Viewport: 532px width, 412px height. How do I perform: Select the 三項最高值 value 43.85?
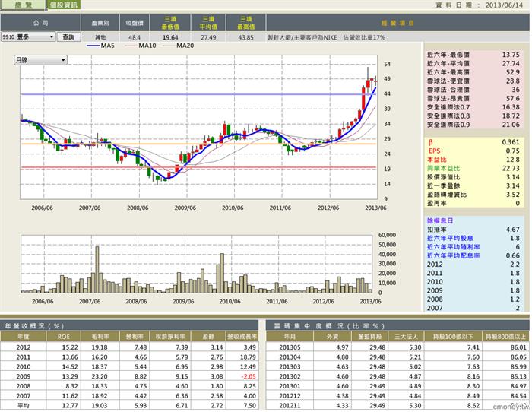[246, 37]
